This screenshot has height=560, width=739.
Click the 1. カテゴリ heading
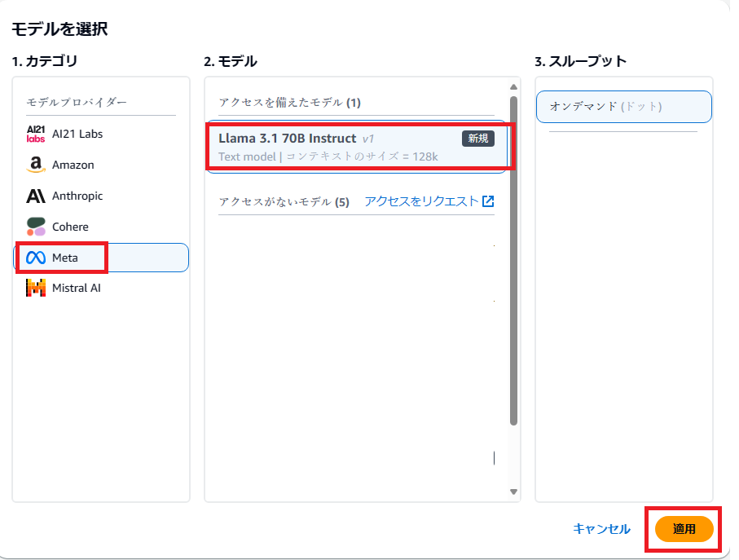[x=45, y=61]
